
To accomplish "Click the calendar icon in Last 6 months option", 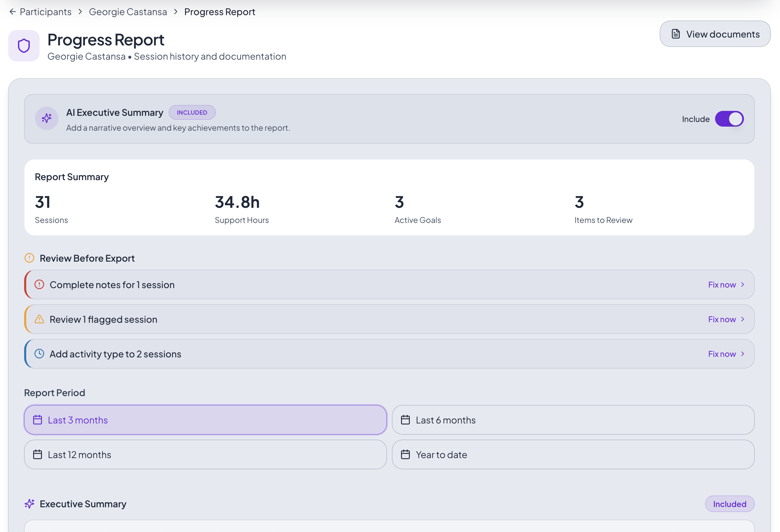I will coord(405,420).
